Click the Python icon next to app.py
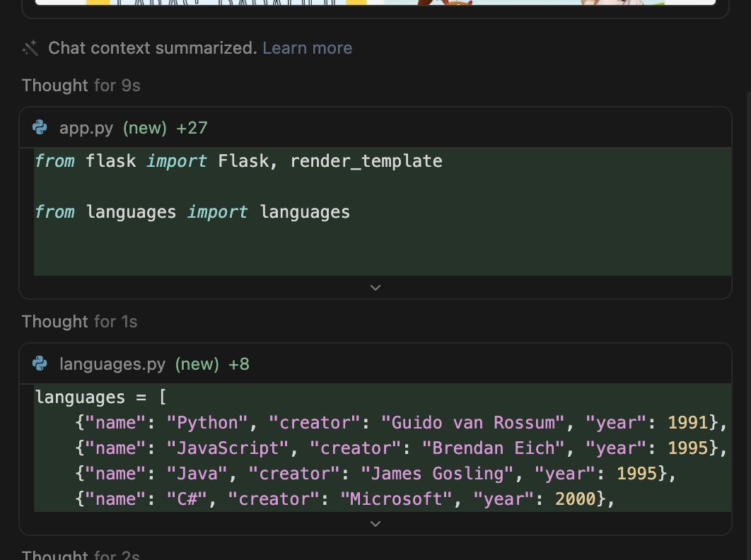This screenshot has width=751, height=560. (x=40, y=127)
